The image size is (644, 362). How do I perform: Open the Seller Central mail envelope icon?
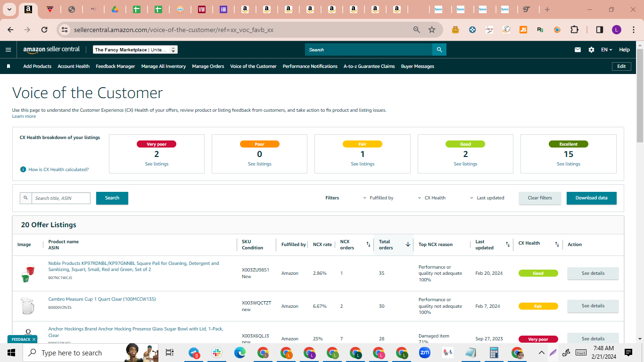point(578,49)
